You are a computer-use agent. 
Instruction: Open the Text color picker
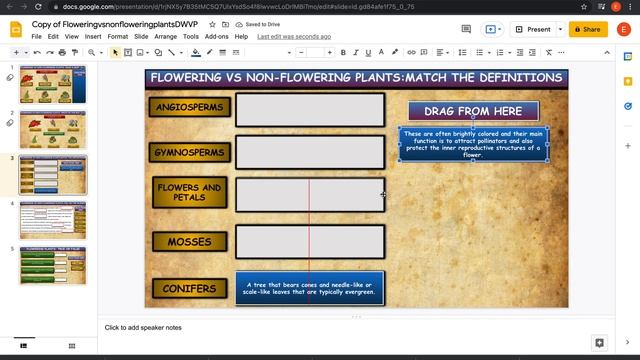point(381,52)
